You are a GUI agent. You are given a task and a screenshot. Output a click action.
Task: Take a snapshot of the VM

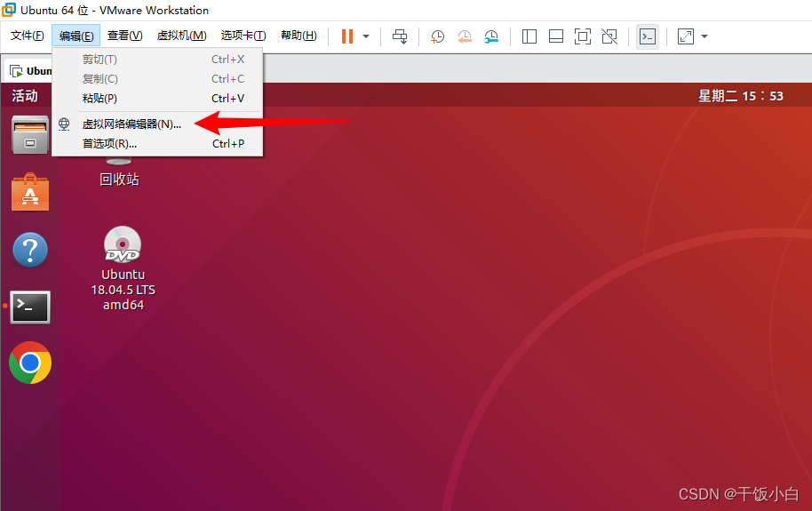pyautogui.click(x=438, y=36)
